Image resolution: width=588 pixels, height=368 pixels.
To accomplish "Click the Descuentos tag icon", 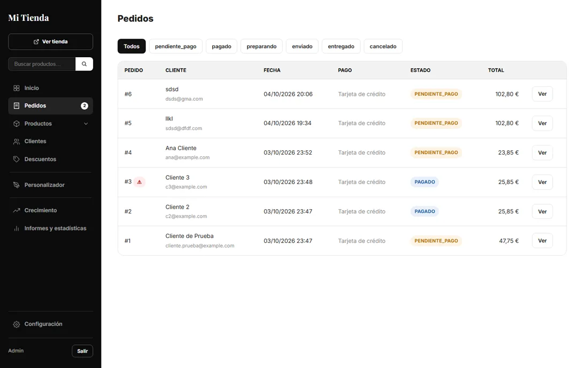I will [17, 159].
